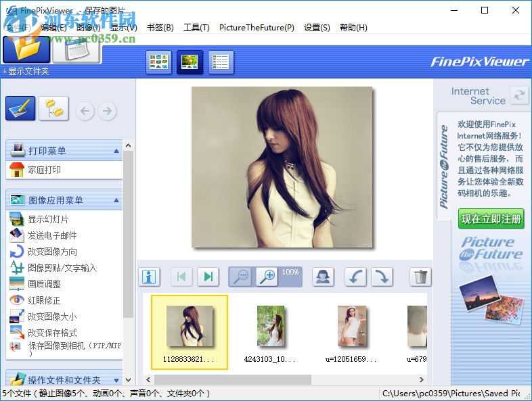Click the 现在立即注册 register button
The height and width of the screenshot is (401, 532).
pyautogui.click(x=491, y=218)
